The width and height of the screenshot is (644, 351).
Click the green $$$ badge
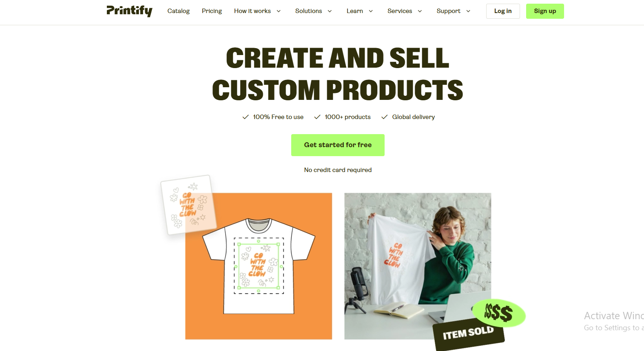click(499, 313)
